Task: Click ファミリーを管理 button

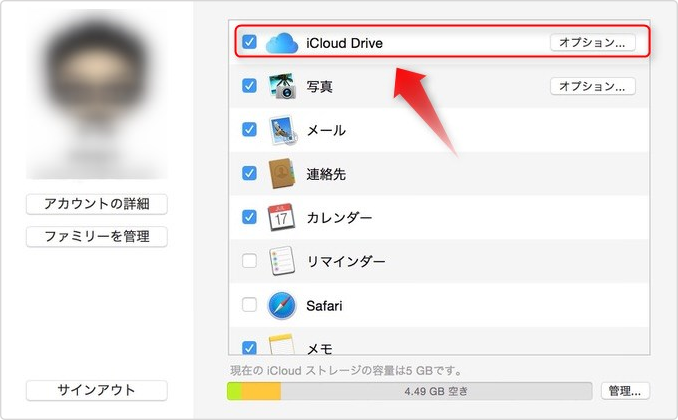Action: pyautogui.click(x=97, y=237)
